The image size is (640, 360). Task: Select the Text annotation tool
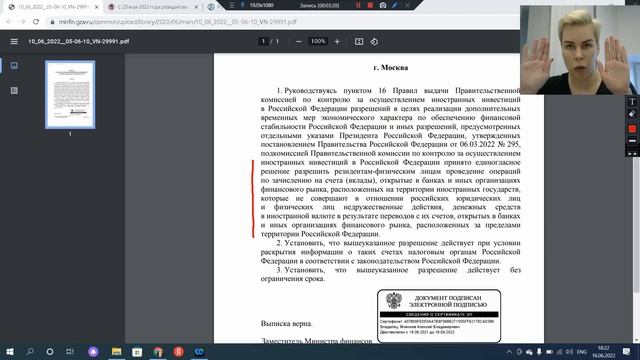click(x=632, y=102)
